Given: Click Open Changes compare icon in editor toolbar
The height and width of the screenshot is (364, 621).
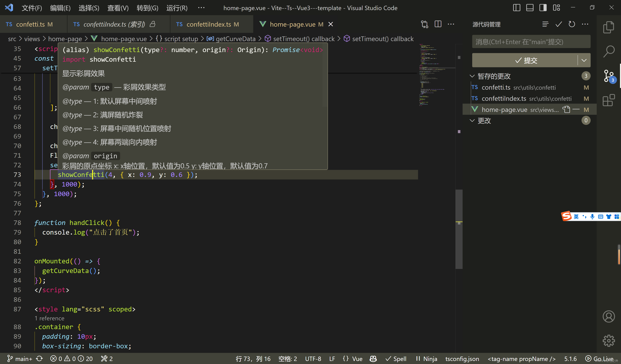Looking at the screenshot, I should click(425, 24).
